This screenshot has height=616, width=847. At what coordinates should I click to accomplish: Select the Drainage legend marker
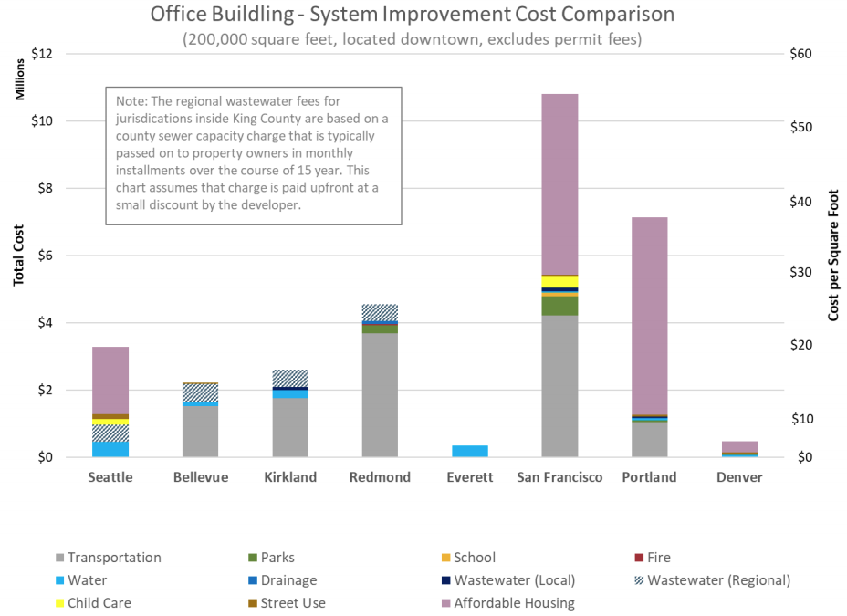tap(253, 580)
